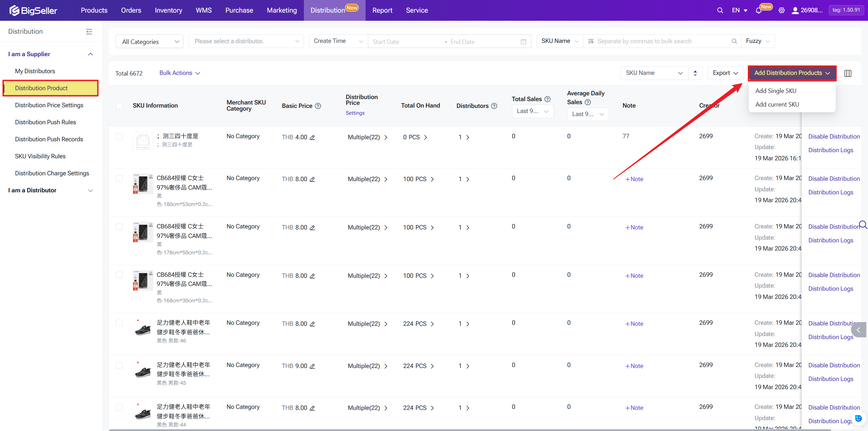
Task: Choose Add Single SKU menu option
Action: [x=776, y=91]
